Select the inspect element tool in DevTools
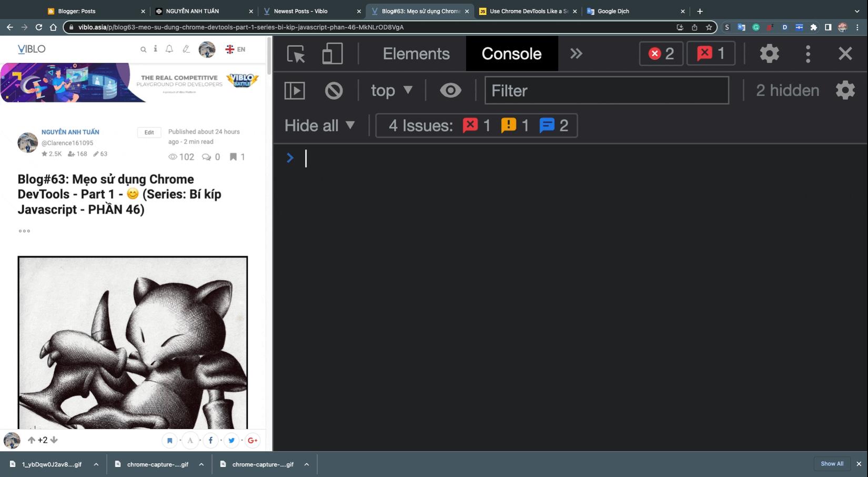868x477 pixels. [295, 53]
